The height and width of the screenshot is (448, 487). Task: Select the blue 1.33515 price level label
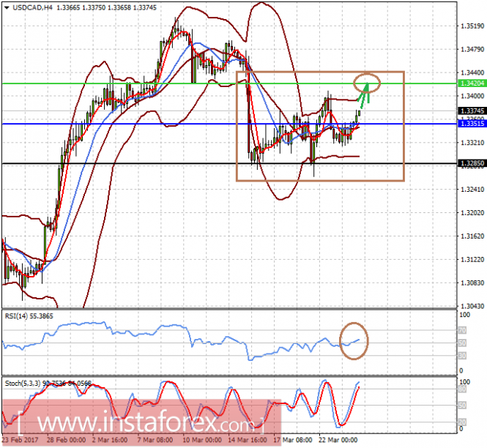click(x=472, y=124)
